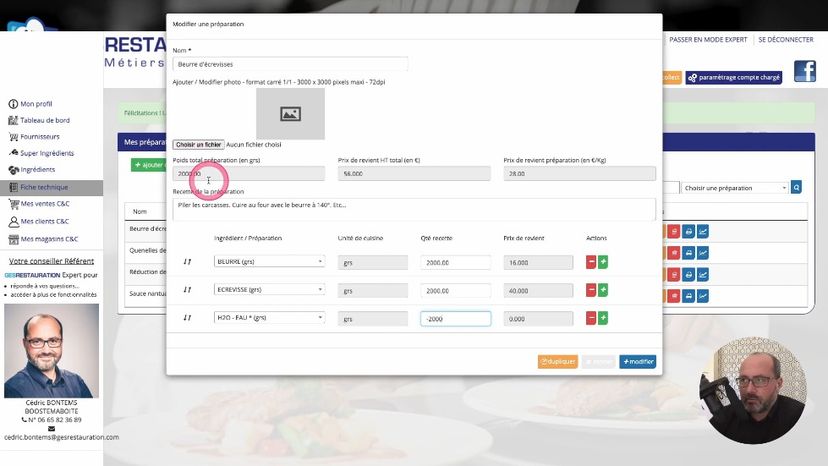The height and width of the screenshot is (466, 828).
Task: Click Qté recette field of BEURRE row
Action: click(x=456, y=262)
